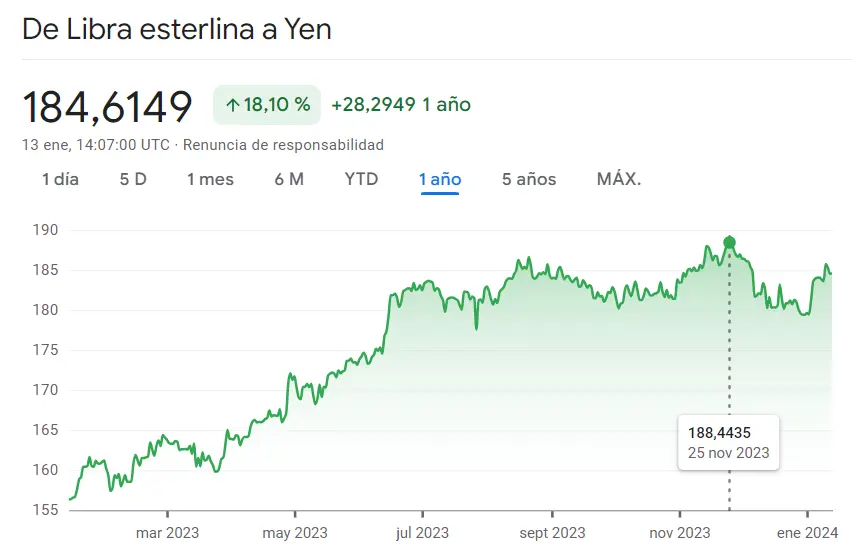Click the 190 y-axis label
The width and height of the screenshot is (852, 558).
(45, 230)
